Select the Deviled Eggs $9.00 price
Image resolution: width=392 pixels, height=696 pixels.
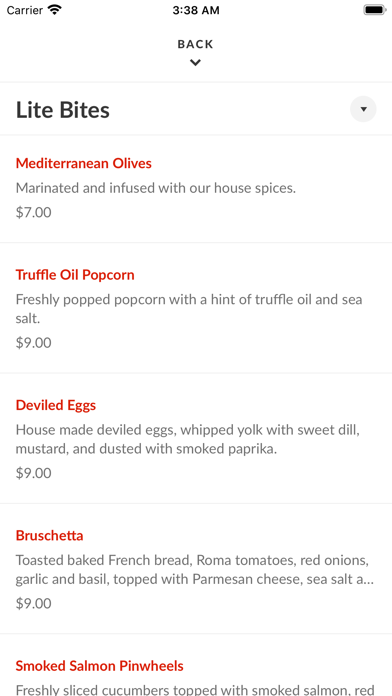click(34, 473)
